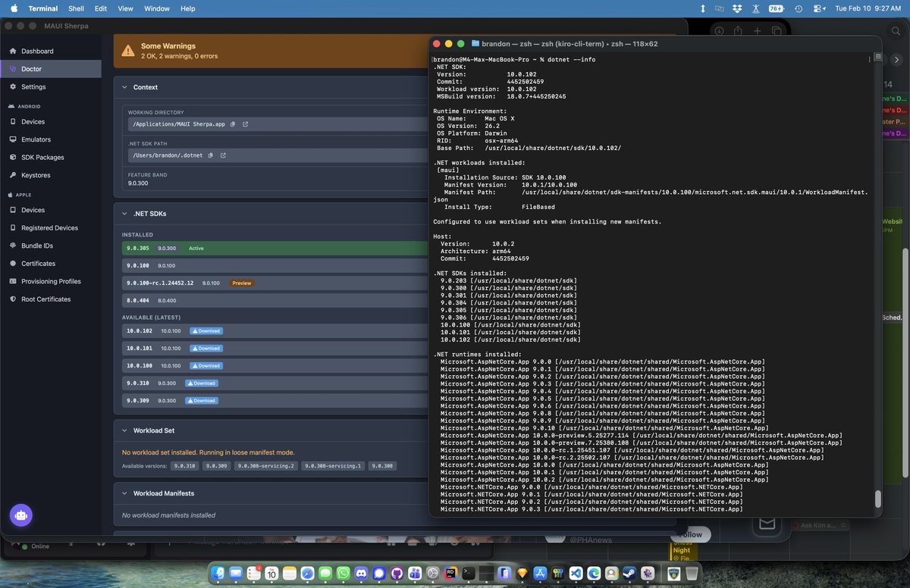
Task: Open Registered Devices page
Action: tap(50, 227)
